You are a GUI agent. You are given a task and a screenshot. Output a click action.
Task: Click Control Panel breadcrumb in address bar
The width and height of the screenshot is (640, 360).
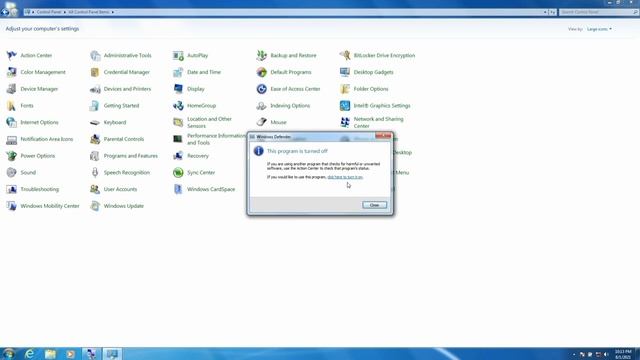[x=49, y=12]
